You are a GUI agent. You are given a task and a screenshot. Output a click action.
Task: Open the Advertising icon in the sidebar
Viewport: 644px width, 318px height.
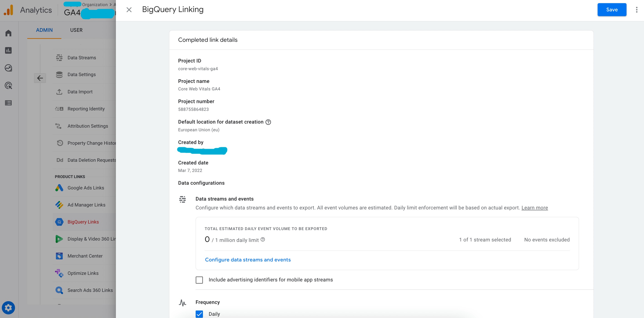click(x=8, y=85)
